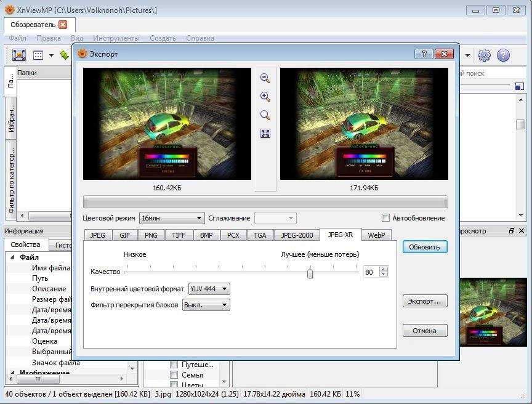Open the Файл menu
Viewport: 532px width, 404px height.
click(17, 38)
